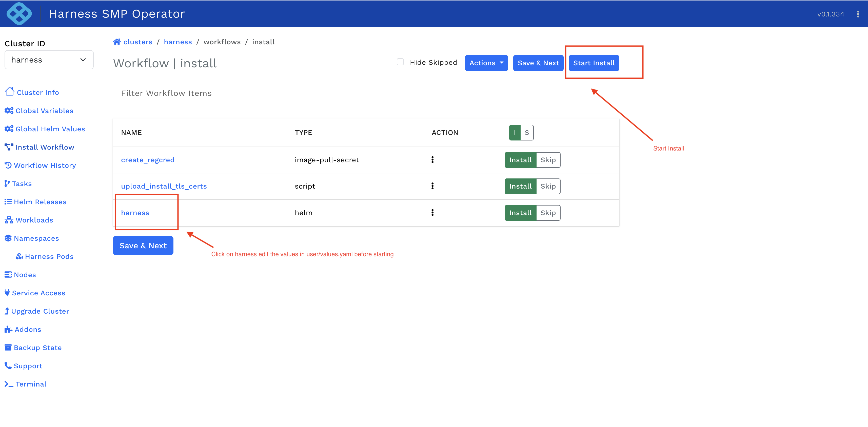Open the harness workflow item link

(135, 213)
